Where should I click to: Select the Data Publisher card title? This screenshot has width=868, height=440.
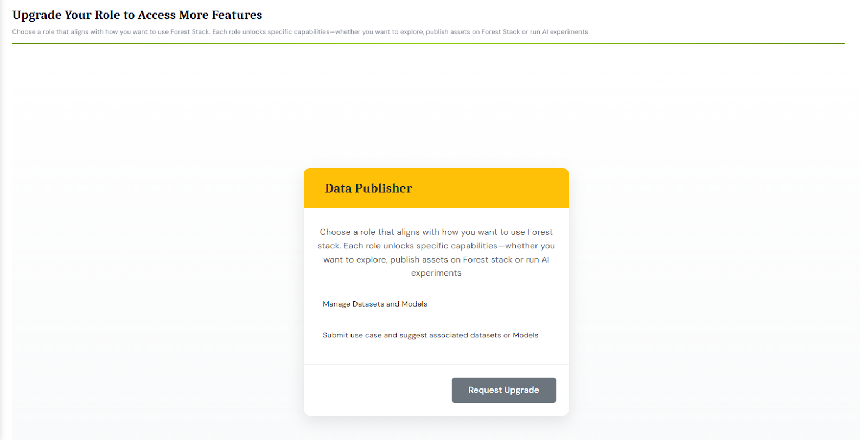tap(368, 188)
